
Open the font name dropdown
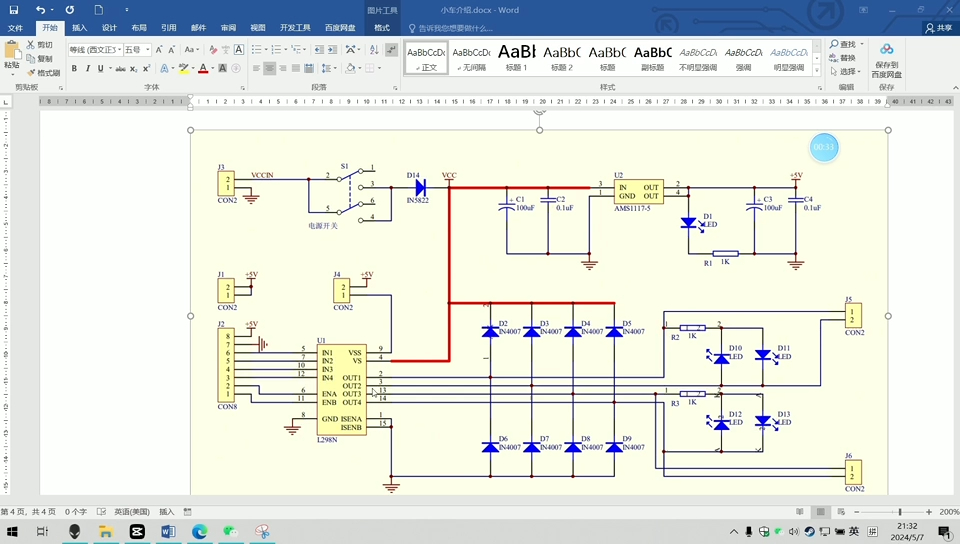[119, 50]
